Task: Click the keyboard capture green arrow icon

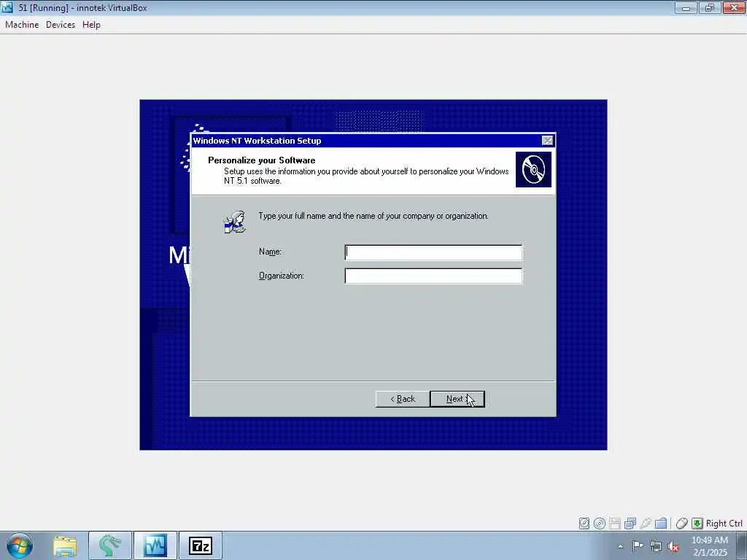Action: [697, 524]
